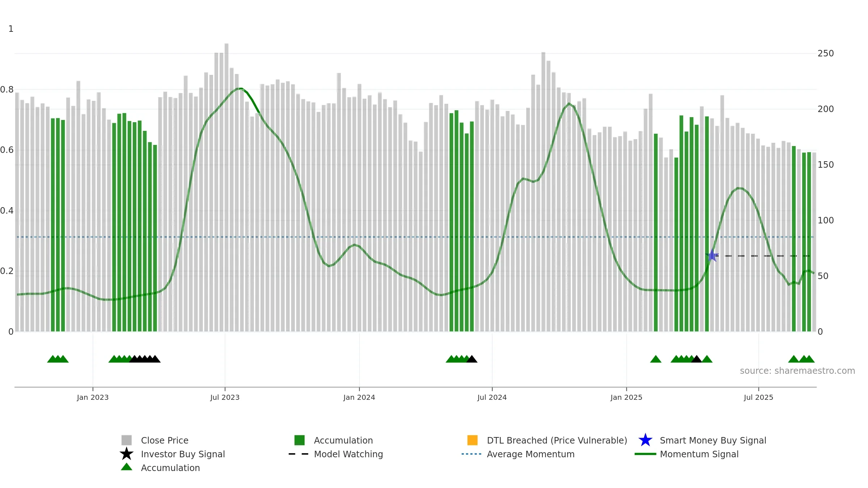
Task: Toggle the Model Watching legend label
Action: [348, 454]
